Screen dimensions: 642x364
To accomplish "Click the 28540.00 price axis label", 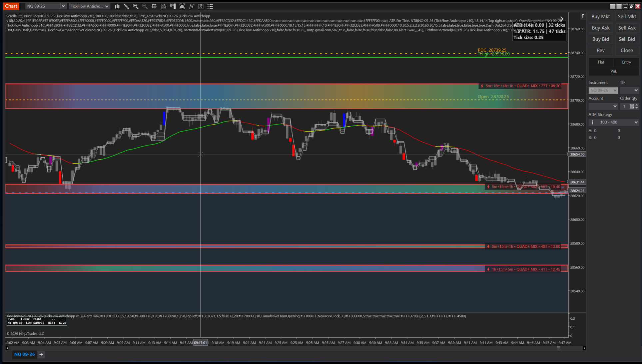I will [x=577, y=291].
